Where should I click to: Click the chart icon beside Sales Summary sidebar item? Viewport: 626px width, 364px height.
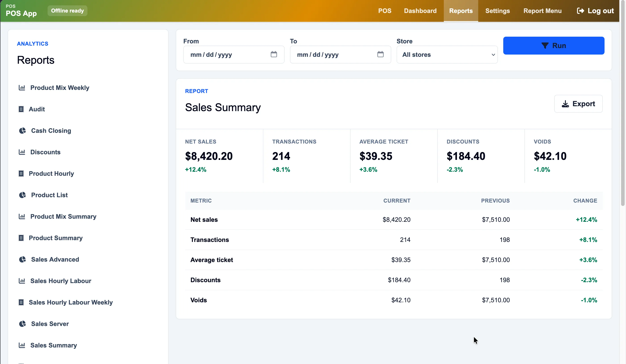point(22,345)
